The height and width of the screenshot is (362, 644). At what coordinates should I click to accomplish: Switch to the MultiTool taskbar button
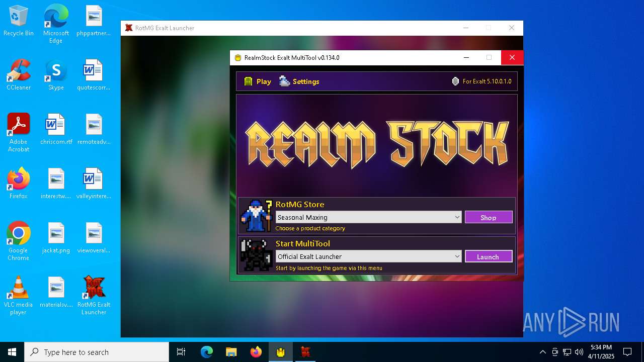click(280, 352)
